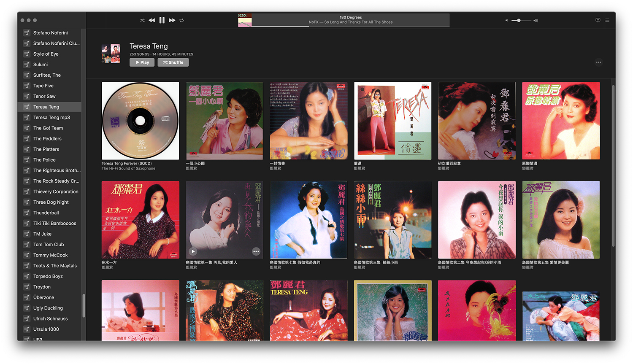The height and width of the screenshot is (364, 633).
Task: Toggle shuffle in the playback controls
Action: coord(142,20)
